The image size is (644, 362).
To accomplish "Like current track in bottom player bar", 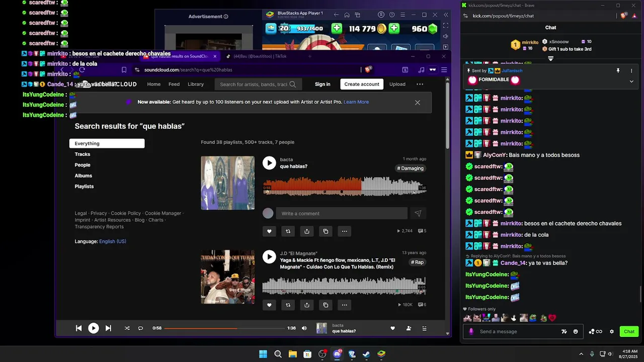I will 392,328.
